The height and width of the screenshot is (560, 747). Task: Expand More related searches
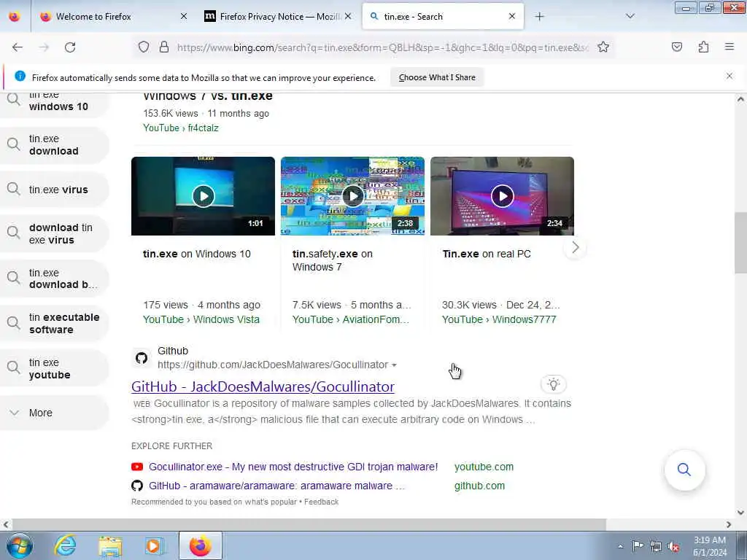pyautogui.click(x=54, y=413)
